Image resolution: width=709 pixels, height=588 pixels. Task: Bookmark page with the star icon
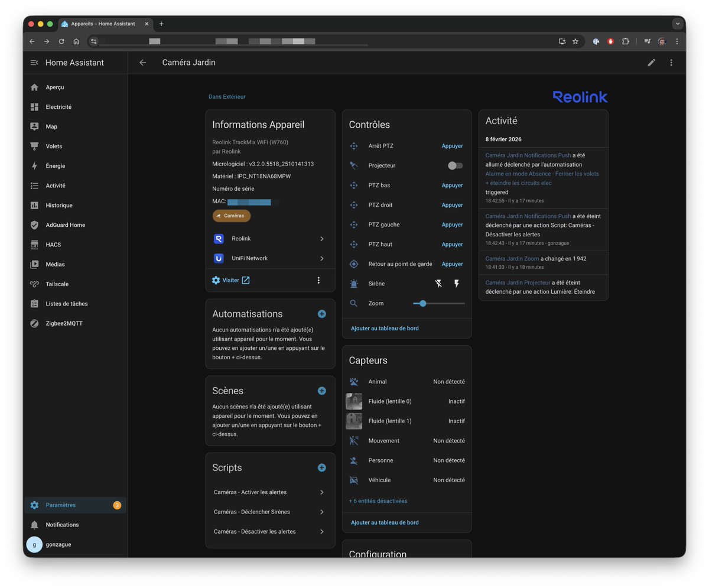(575, 41)
